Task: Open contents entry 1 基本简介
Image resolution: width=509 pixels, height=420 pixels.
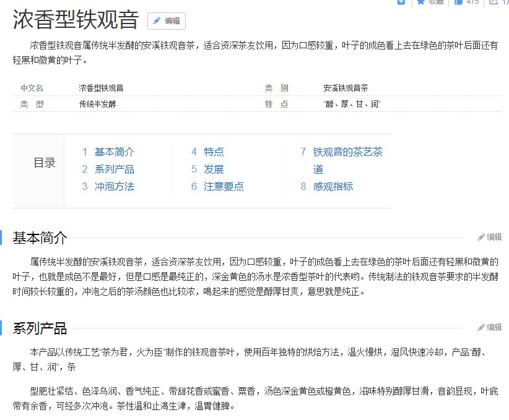Action: click(115, 152)
